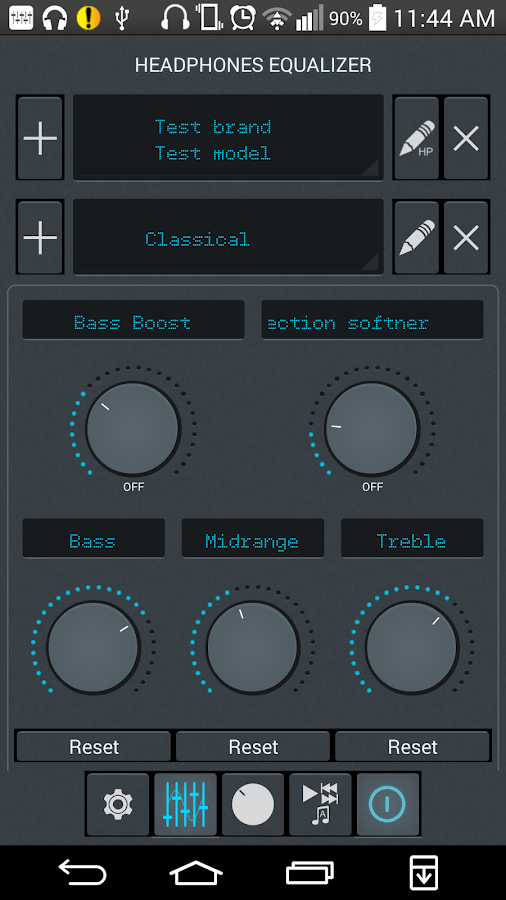Tap the OFF label under Bass Boost knob
This screenshot has height=900, width=506.
[x=133, y=487]
